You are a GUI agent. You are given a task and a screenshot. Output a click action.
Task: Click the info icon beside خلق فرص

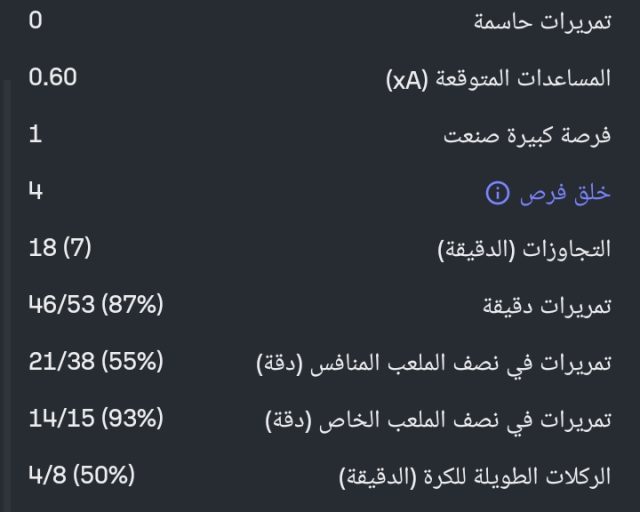[x=497, y=194]
